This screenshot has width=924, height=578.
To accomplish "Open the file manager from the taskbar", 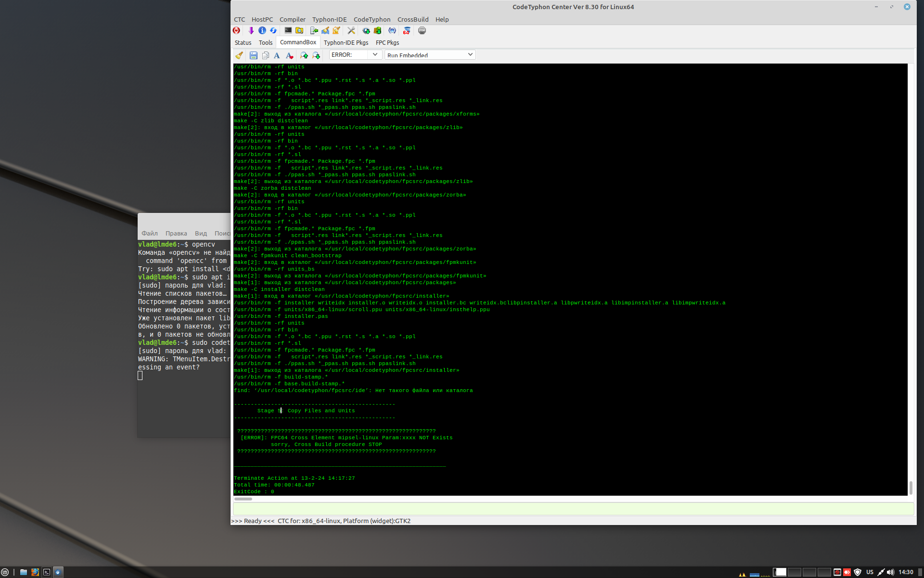I will (23, 572).
